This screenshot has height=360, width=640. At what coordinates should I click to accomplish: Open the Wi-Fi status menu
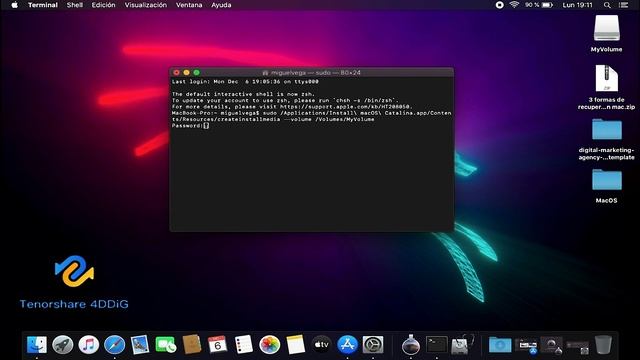[514, 5]
